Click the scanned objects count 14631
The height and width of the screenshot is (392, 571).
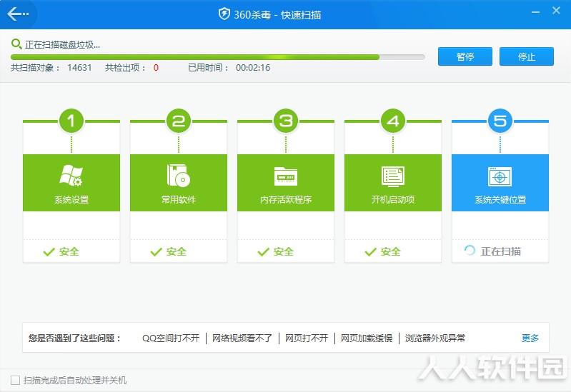click(x=79, y=68)
